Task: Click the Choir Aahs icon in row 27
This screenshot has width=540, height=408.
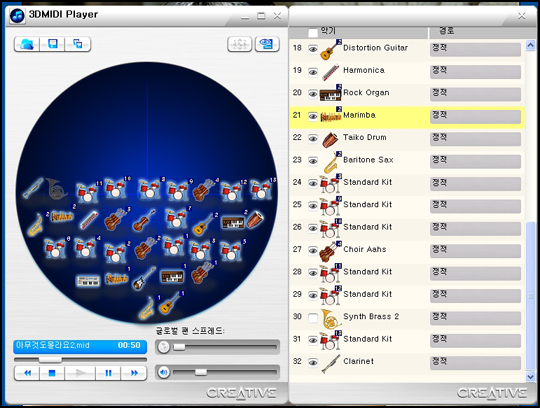Action: tap(330, 252)
